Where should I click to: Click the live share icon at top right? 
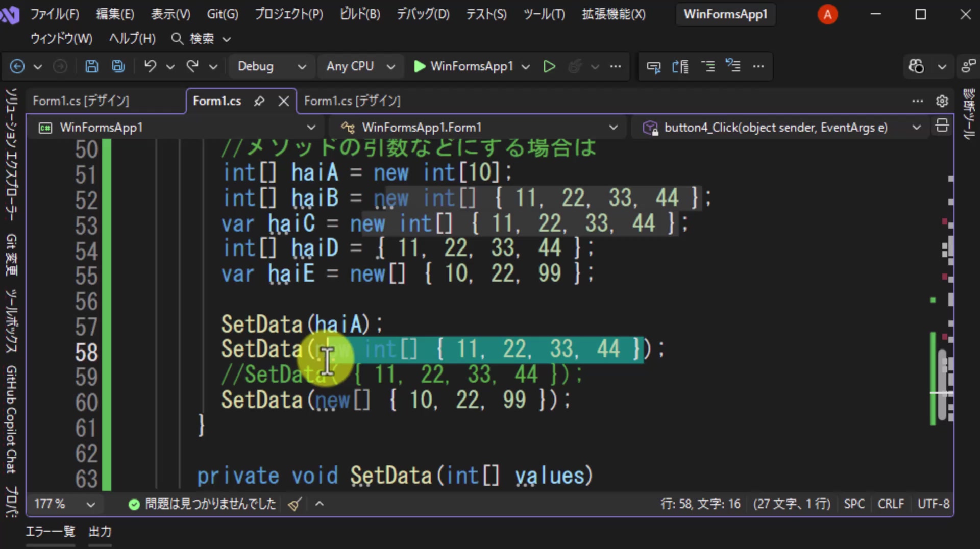(x=968, y=66)
